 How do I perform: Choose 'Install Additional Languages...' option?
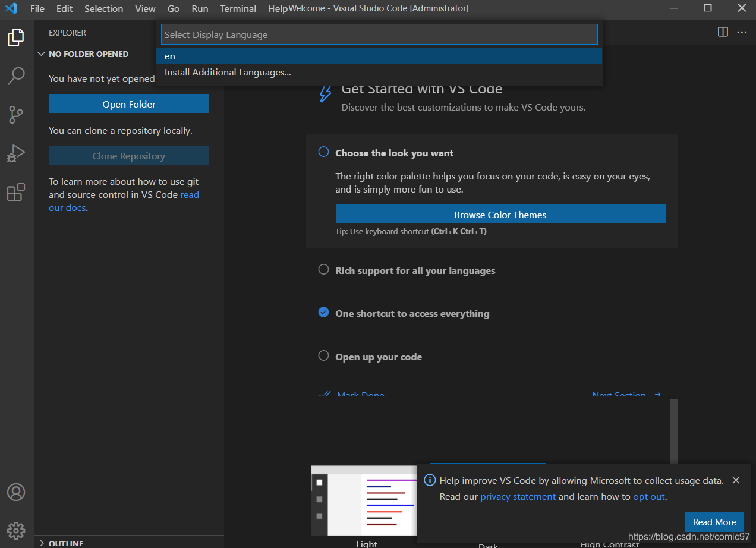379,73
